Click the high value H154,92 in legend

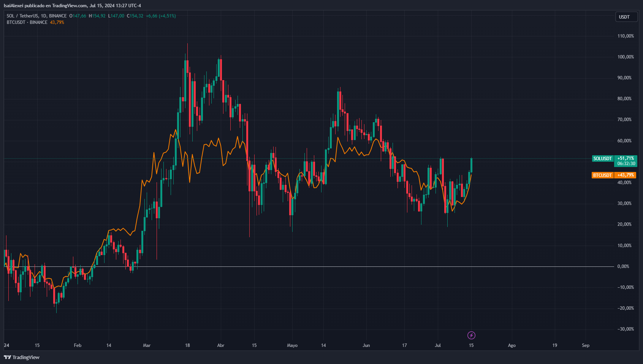[97, 16]
